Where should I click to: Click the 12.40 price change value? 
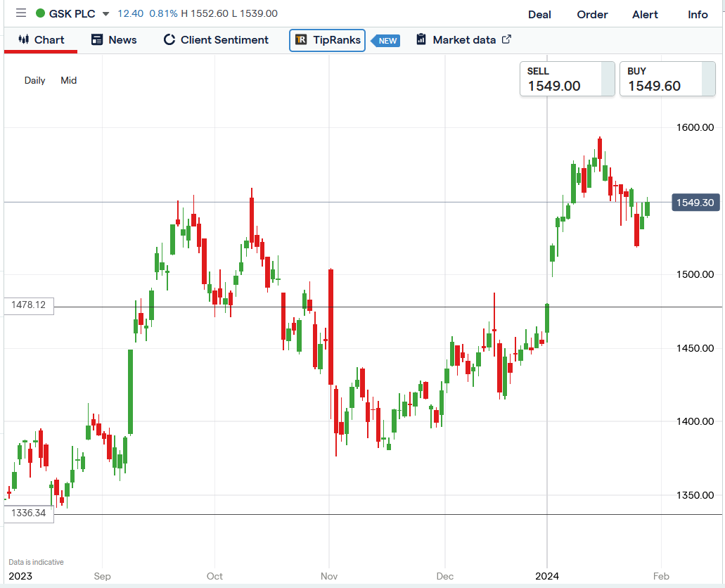[130, 14]
